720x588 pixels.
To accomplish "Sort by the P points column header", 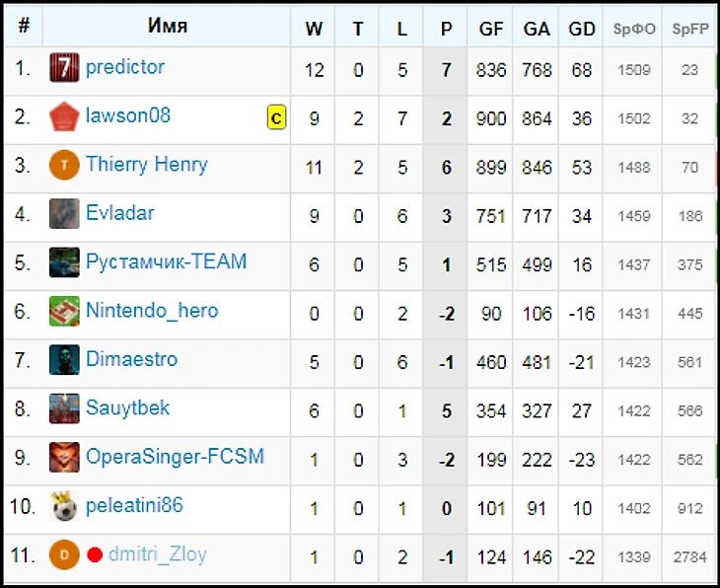I will (447, 29).
